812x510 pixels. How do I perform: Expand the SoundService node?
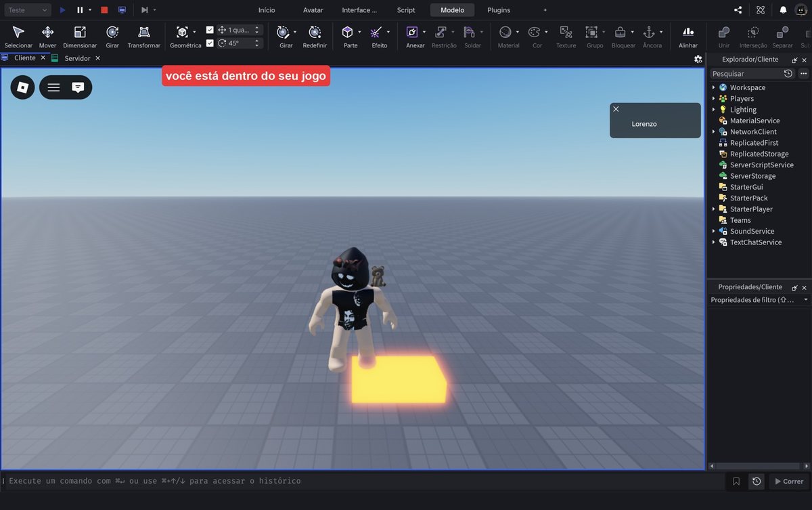point(713,231)
